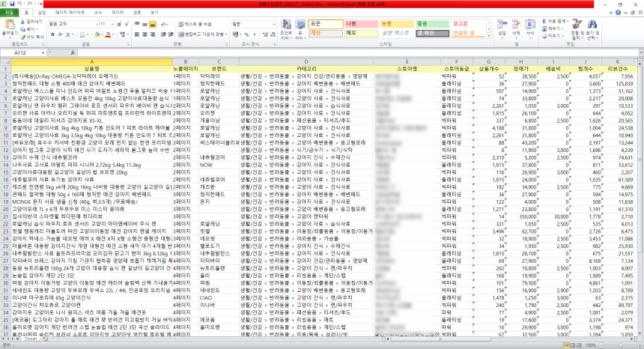Click the insert function fx icon

coord(73,52)
